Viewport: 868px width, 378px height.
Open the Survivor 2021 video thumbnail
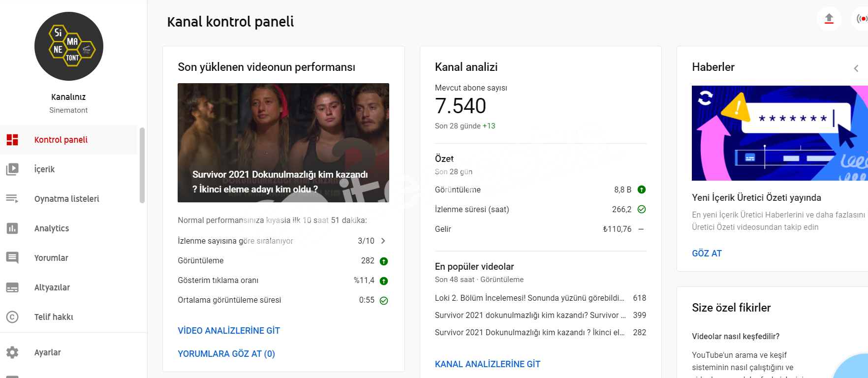point(283,143)
